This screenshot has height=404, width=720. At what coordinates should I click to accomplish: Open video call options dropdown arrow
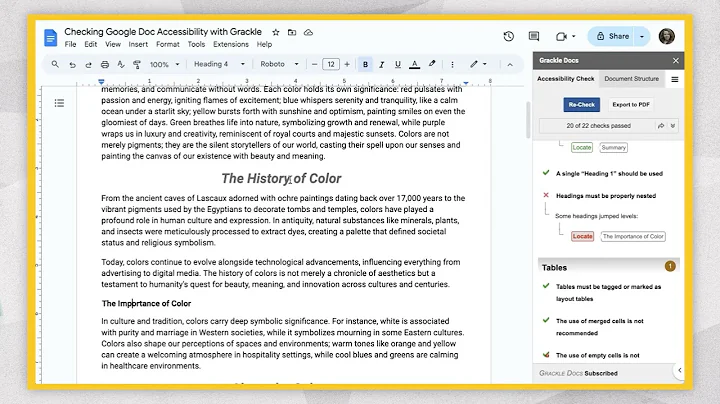tap(574, 36)
